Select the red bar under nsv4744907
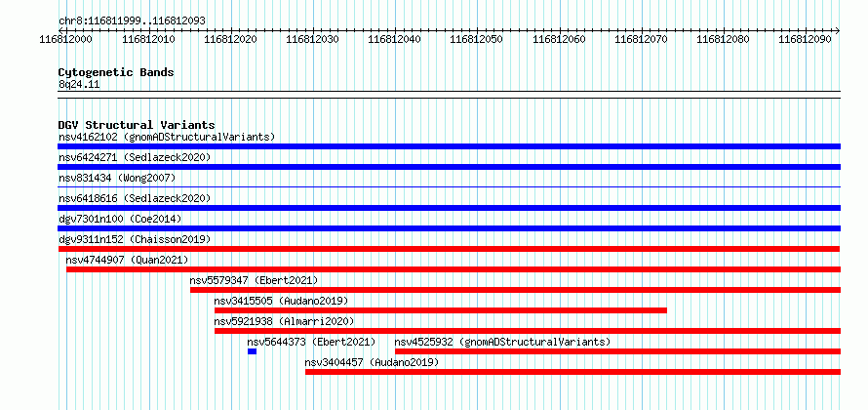This screenshot has height=410, width=868. coord(454,269)
